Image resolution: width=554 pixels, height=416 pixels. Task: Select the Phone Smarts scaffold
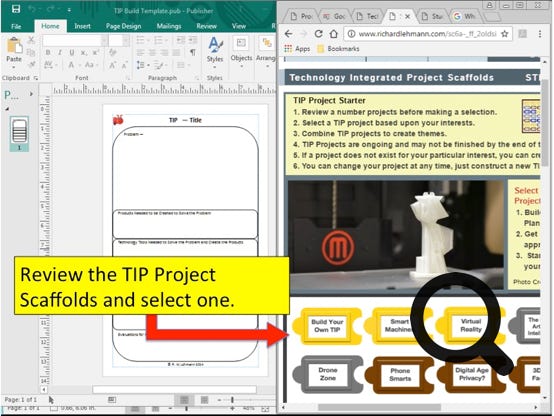pyautogui.click(x=400, y=375)
